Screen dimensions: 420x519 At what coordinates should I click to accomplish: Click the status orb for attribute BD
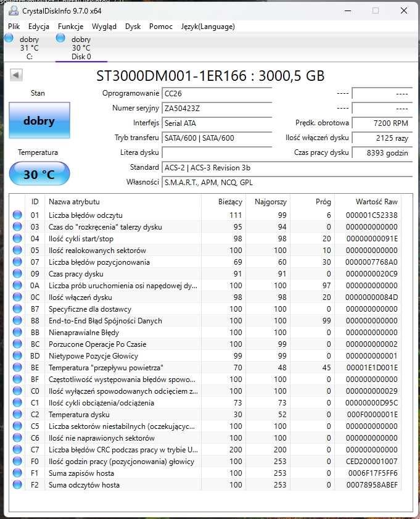pyautogui.click(x=17, y=356)
